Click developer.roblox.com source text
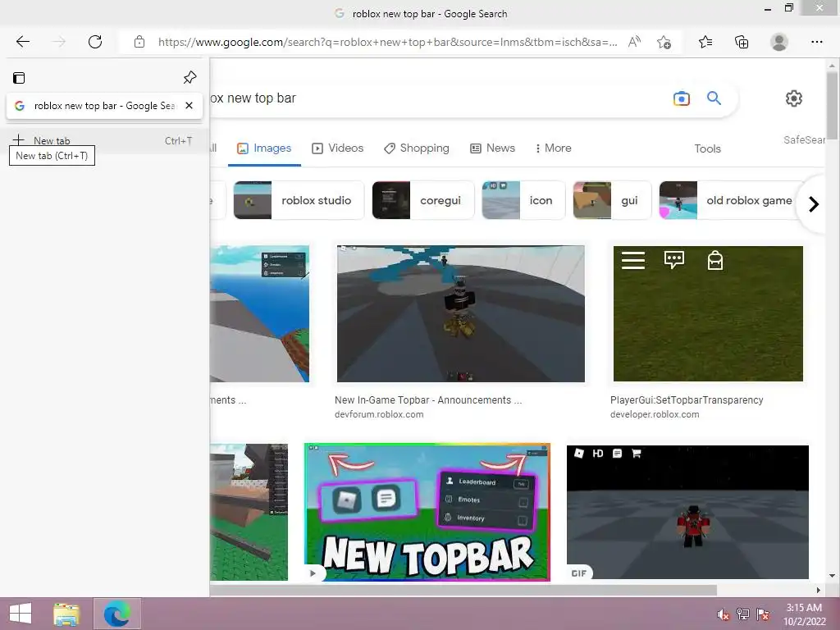Viewport: 840px width, 630px height. (x=654, y=414)
